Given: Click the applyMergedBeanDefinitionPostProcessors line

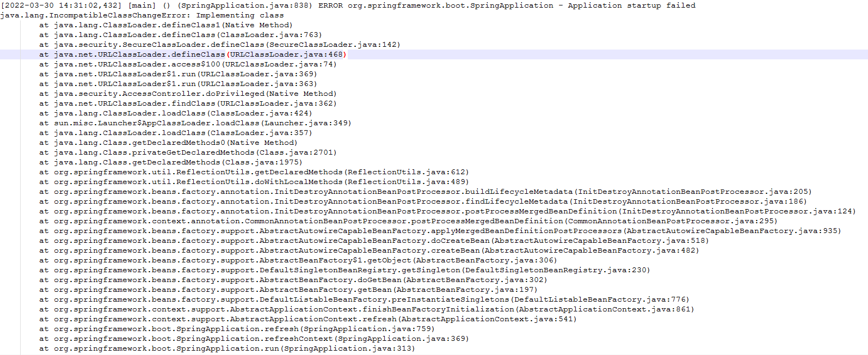Looking at the screenshot, I should [x=440, y=231].
